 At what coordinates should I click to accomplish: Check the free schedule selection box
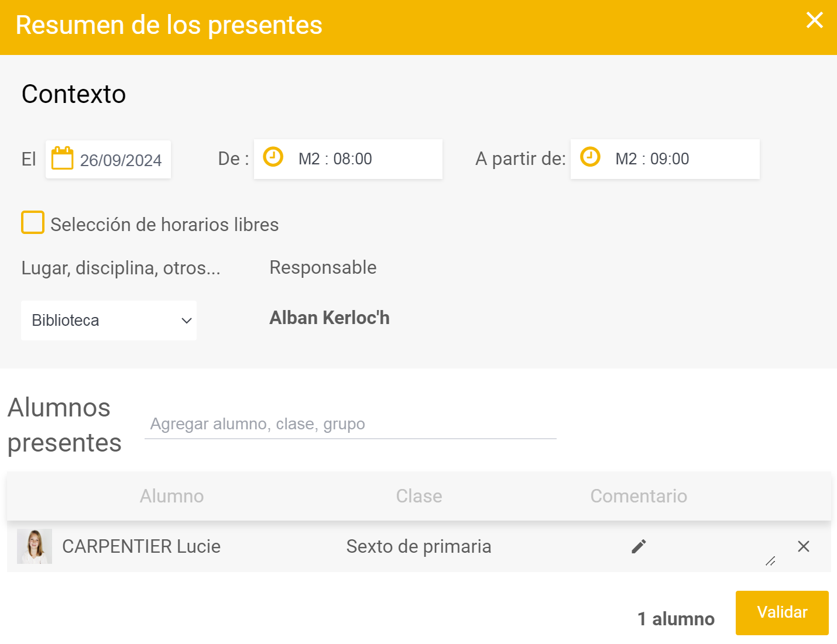coord(33,222)
